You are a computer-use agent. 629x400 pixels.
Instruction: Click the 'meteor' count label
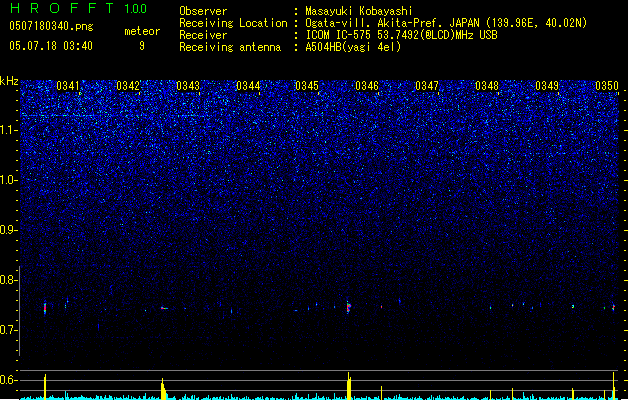point(142,31)
